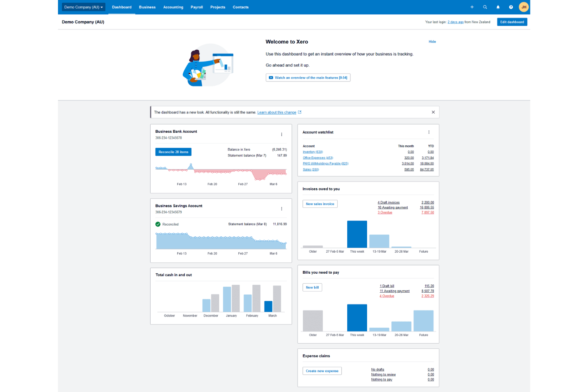Dismiss the new look banner with X

coord(433,112)
